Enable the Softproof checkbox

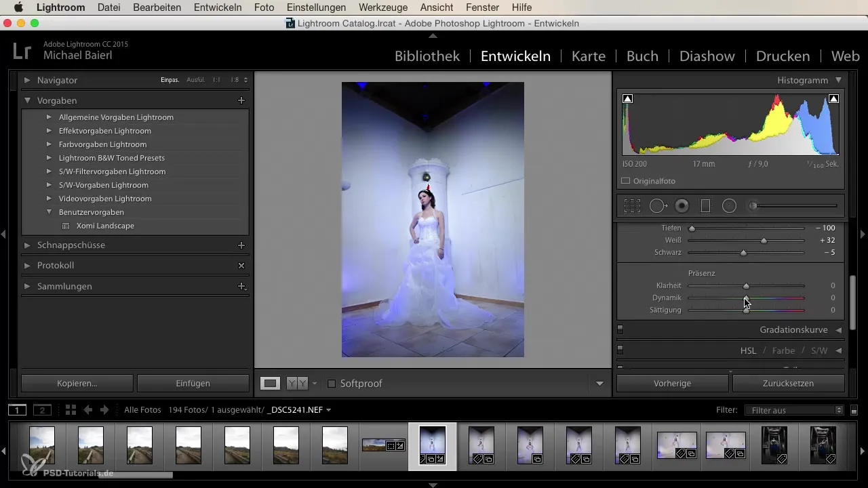point(332,384)
